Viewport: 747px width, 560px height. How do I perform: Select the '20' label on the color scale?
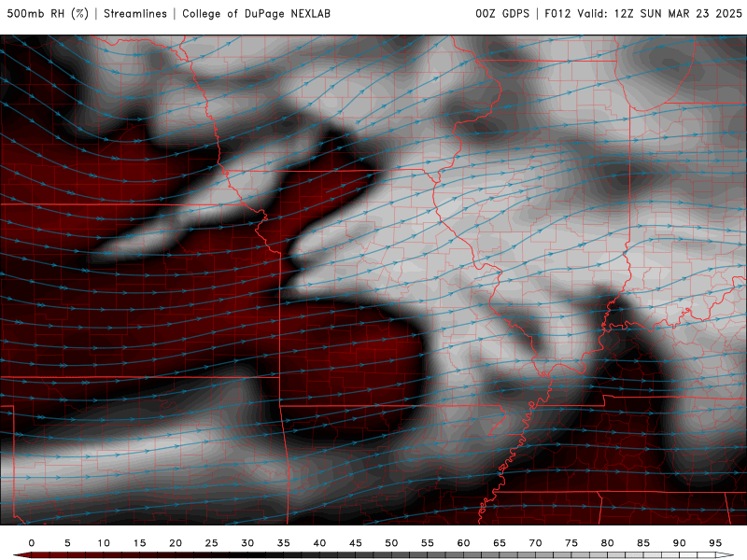(x=176, y=543)
